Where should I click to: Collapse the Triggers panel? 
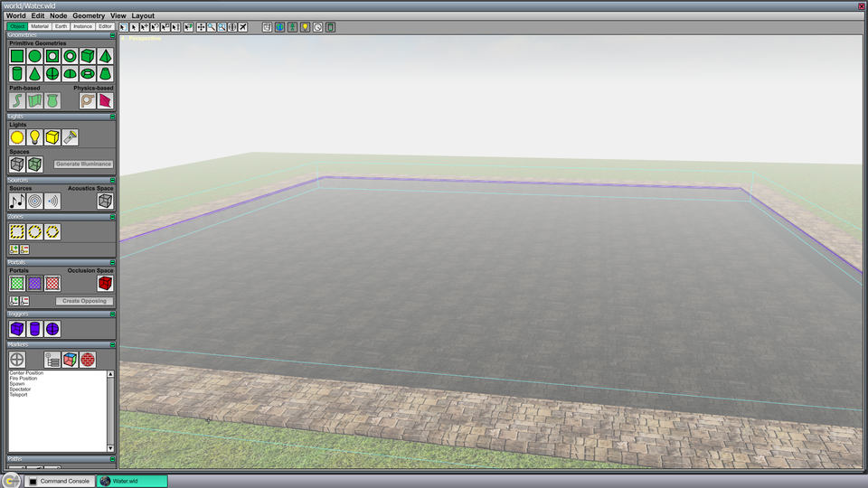[112, 314]
